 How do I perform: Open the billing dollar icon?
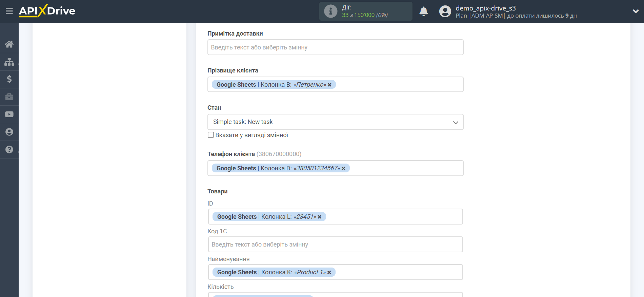[9, 79]
